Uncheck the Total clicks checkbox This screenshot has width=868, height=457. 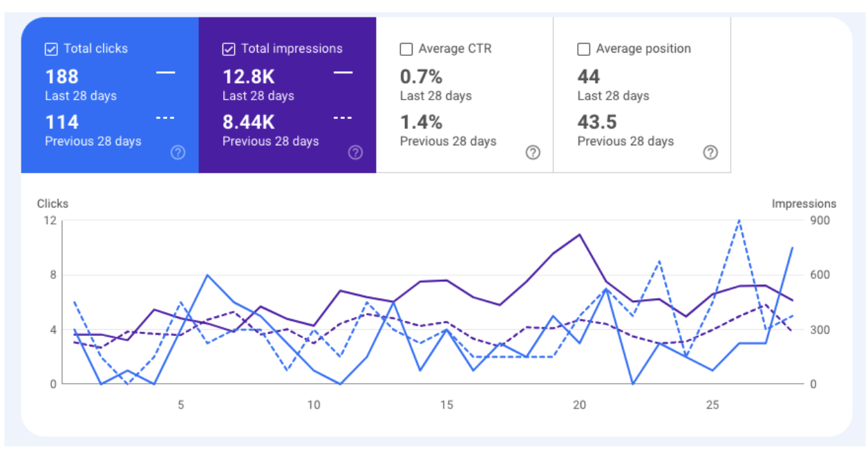[x=51, y=49]
